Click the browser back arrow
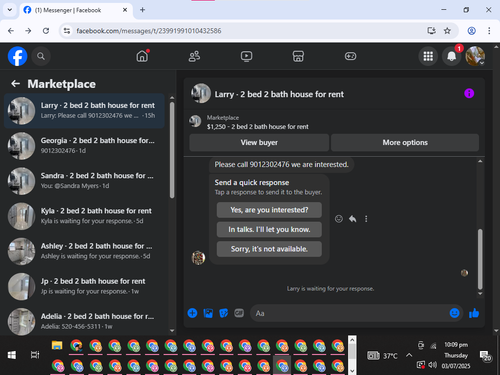The image size is (500, 375). 11,31
